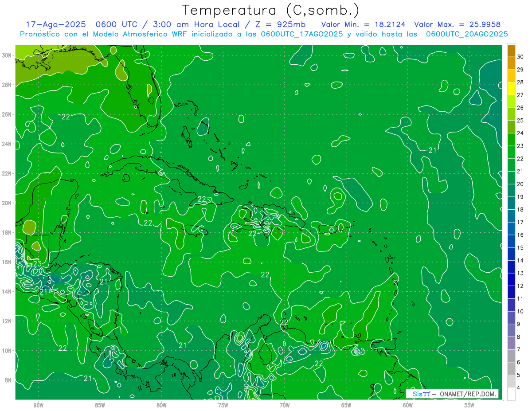The height and width of the screenshot is (411, 532).
Task: Click the '70W' longitude axis label
Action: [285, 405]
